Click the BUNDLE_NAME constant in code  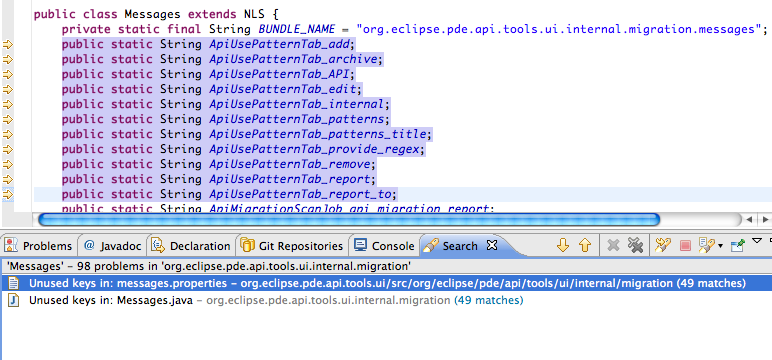(x=297, y=30)
